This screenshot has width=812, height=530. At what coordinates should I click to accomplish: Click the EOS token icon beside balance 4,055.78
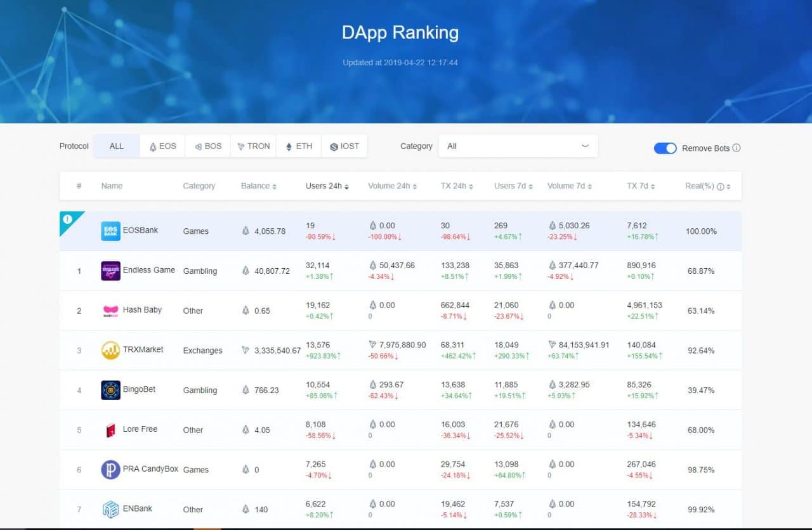coord(246,231)
